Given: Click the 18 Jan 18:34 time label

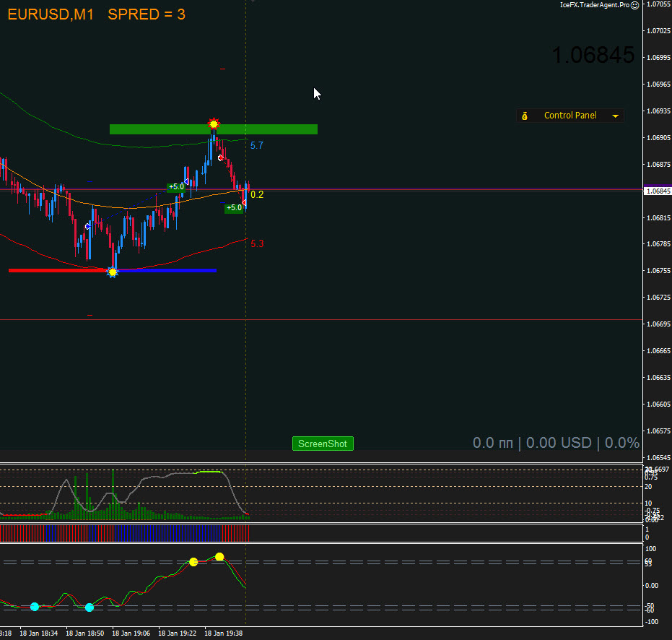Looking at the screenshot, I should 38,633.
